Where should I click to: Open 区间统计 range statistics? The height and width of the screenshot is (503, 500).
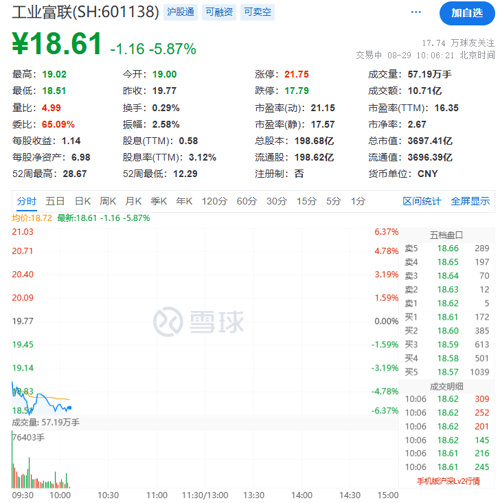coord(422,201)
